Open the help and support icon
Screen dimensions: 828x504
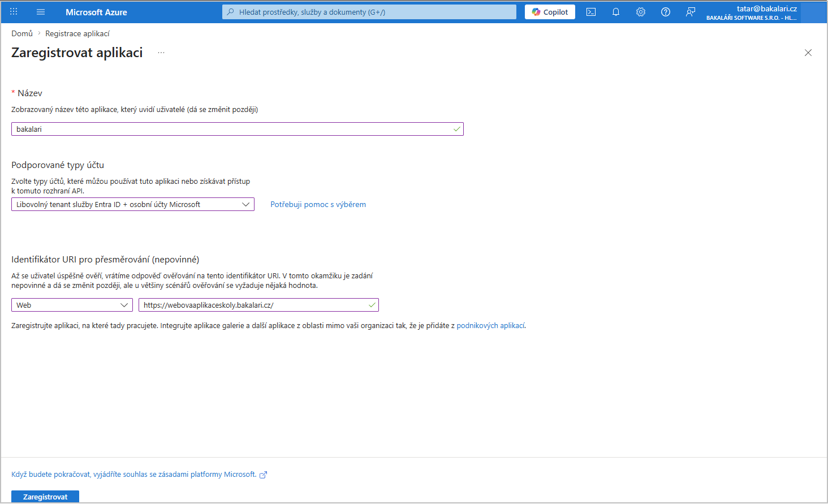point(666,12)
